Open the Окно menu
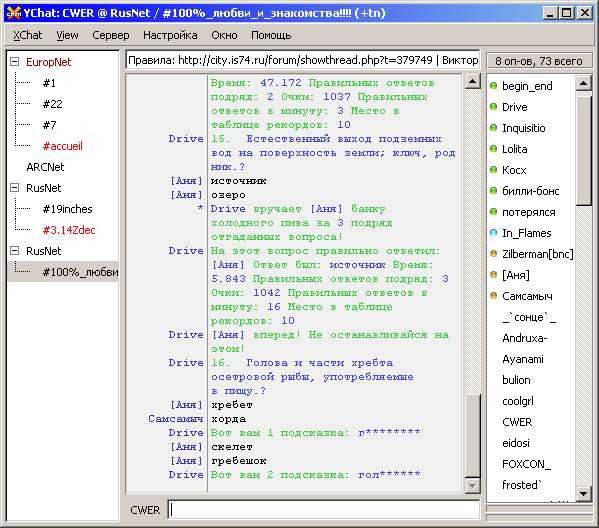Screen dimensions: 599x528 (224, 35)
